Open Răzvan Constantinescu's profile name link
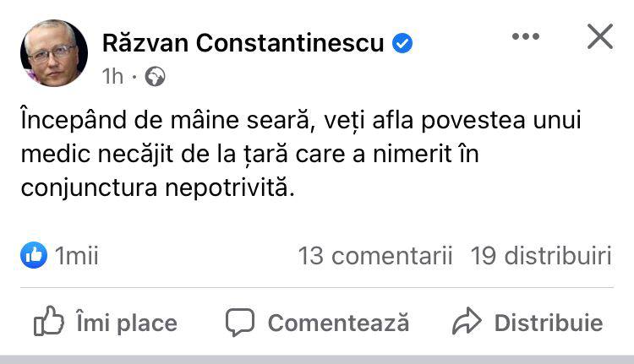Image resolution: width=634 pixels, height=364 pixels. coord(243,42)
